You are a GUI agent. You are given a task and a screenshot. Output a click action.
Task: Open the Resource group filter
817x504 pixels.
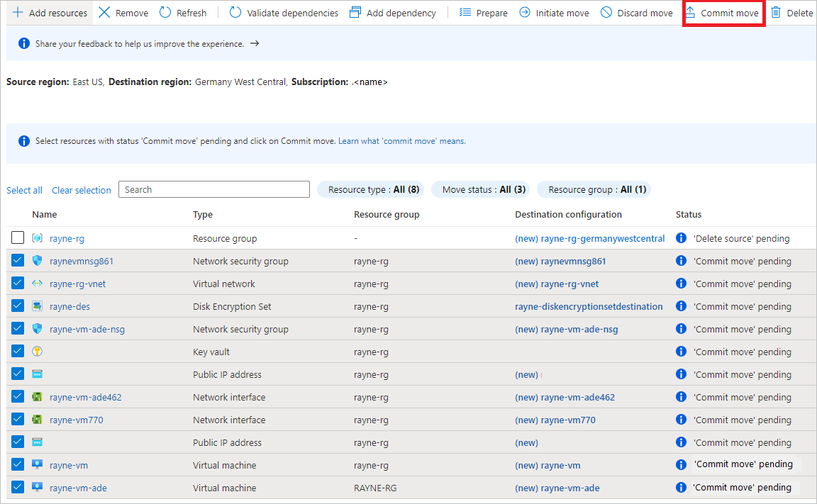tap(594, 189)
